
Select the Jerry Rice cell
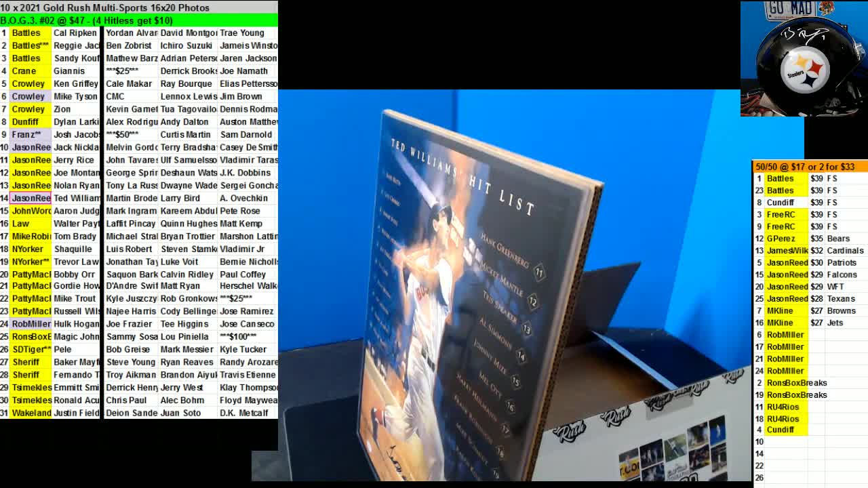point(76,160)
